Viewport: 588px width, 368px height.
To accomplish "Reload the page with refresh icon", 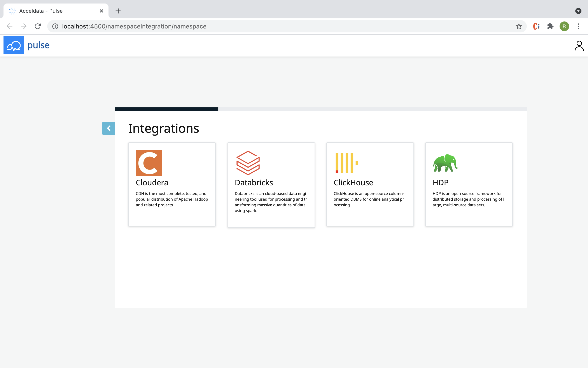I will click(x=38, y=26).
